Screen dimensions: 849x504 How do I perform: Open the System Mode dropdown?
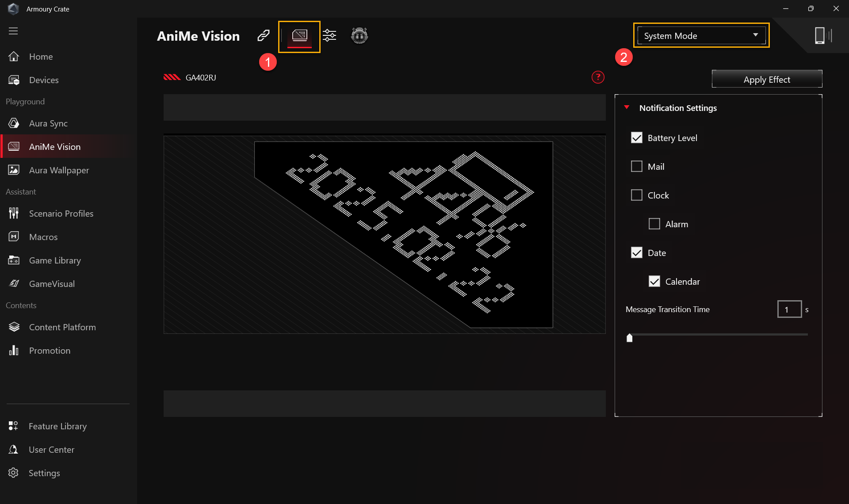(x=701, y=35)
